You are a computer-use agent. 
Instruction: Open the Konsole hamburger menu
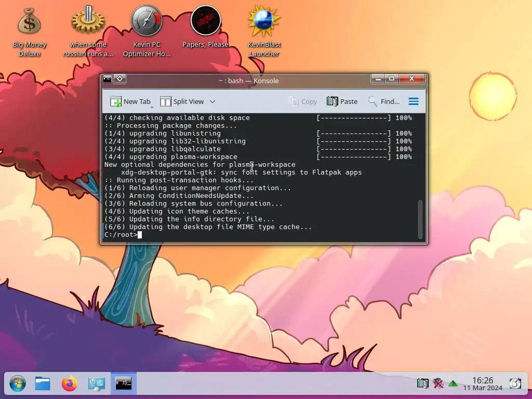coord(413,101)
